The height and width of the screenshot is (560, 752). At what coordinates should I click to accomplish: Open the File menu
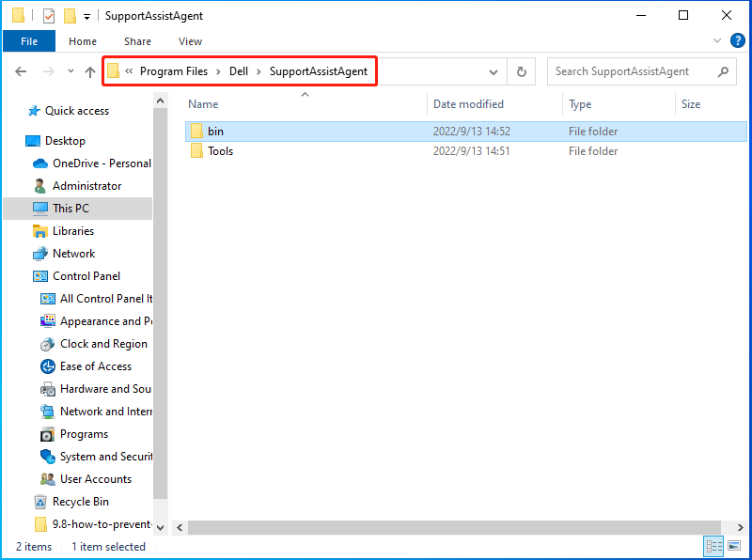29,41
